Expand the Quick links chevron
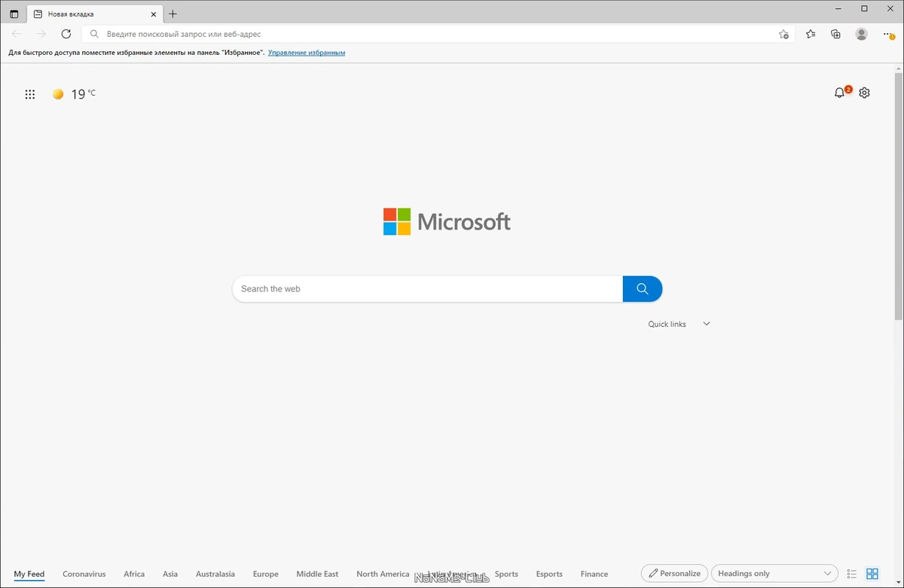Image resolution: width=904 pixels, height=588 pixels. point(707,324)
